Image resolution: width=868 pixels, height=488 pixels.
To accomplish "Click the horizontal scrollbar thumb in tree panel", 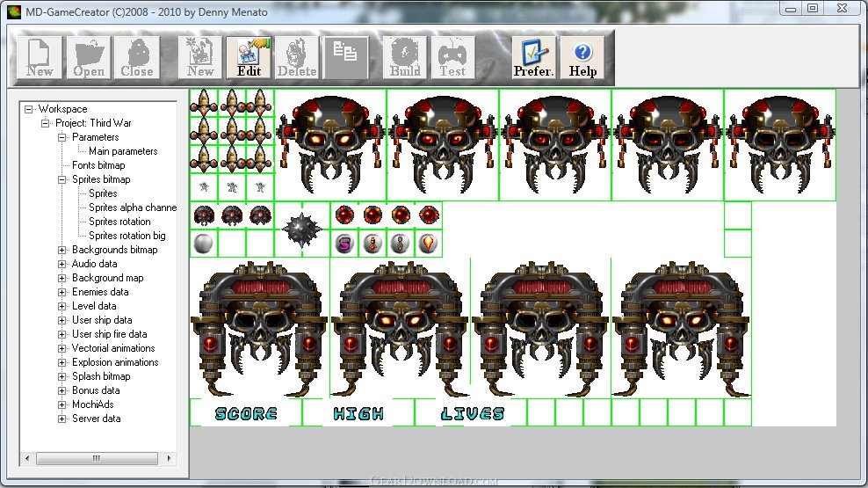I will coord(97,459).
